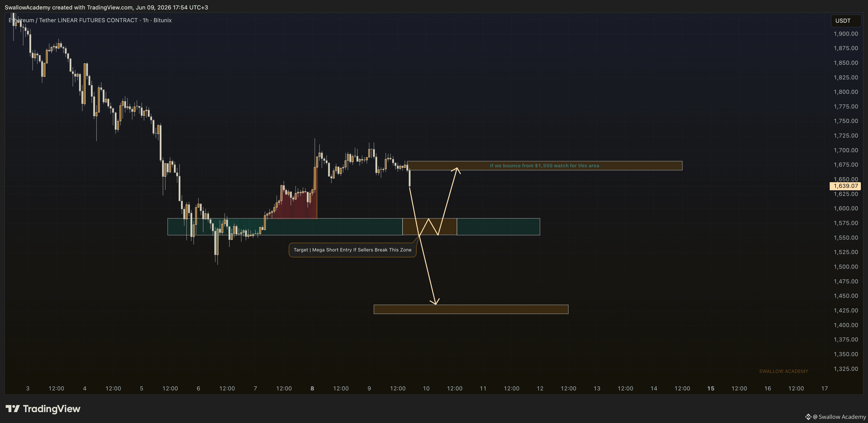Click the 1,800.00 price axis label
Viewport: 868px width, 423px height.
(846, 92)
